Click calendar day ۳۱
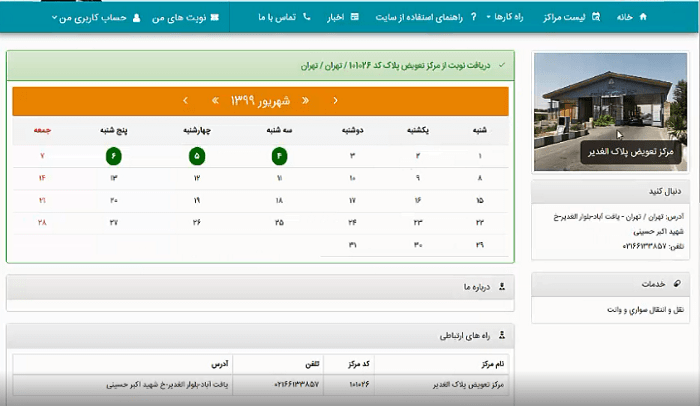Viewport: 700px width, 406px height. coord(352,245)
